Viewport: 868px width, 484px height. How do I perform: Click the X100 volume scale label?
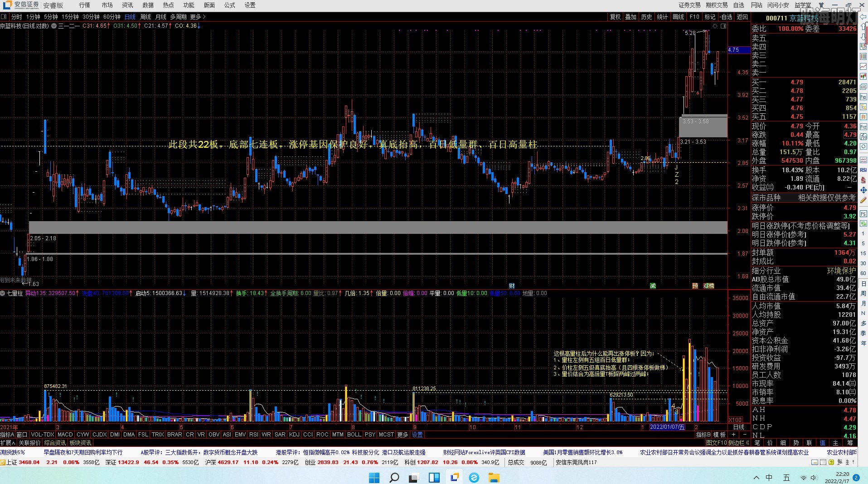coord(736,420)
